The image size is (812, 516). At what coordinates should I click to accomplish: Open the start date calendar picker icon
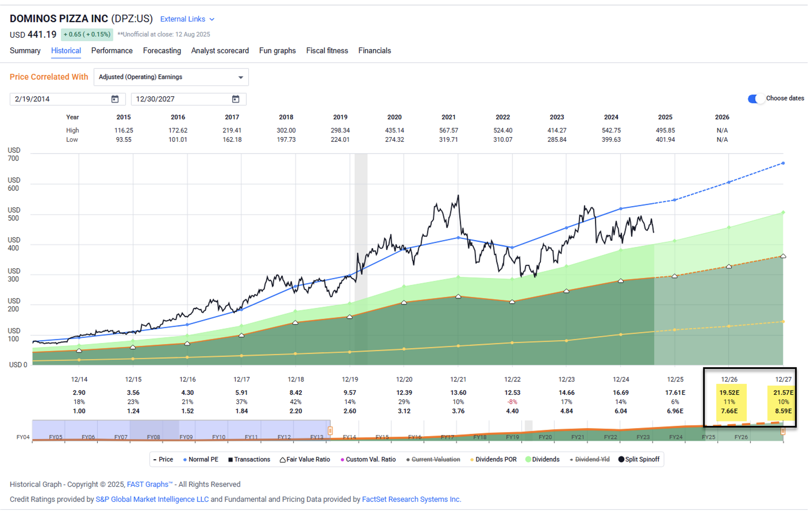[115, 99]
